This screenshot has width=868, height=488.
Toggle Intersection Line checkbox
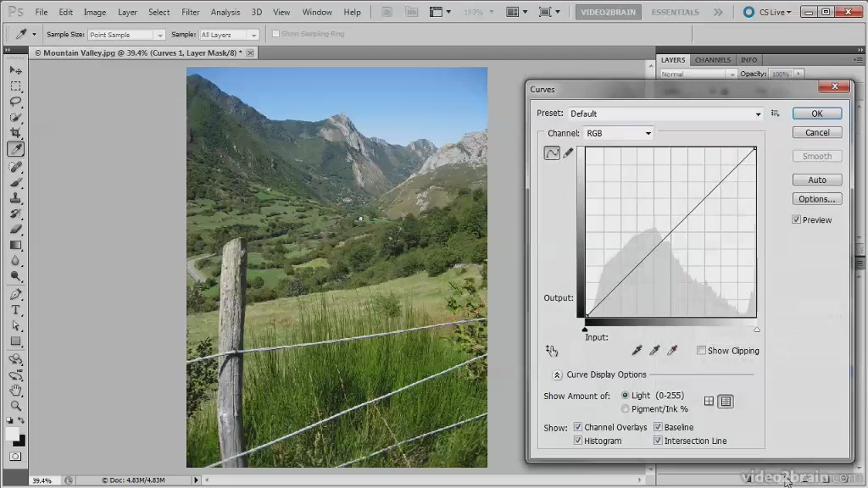(x=658, y=441)
